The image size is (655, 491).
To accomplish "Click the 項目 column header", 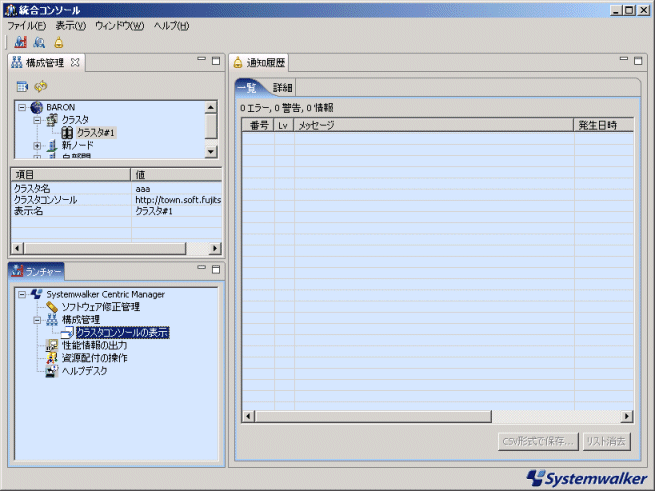I will tap(71, 175).
